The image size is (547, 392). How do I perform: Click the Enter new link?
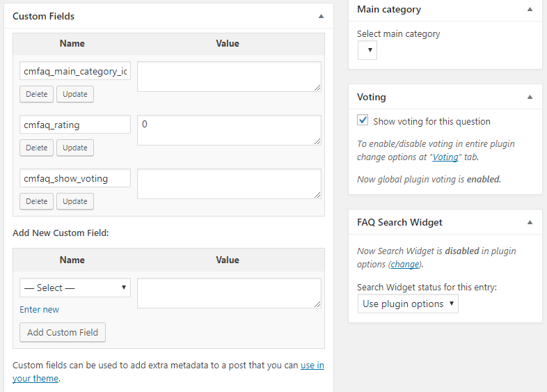(40, 309)
